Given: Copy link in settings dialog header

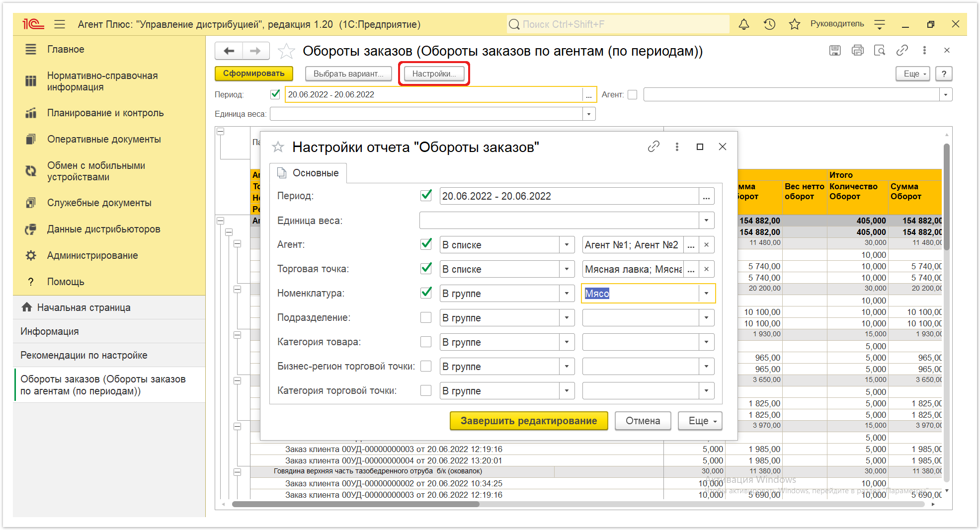Looking at the screenshot, I should (x=653, y=147).
